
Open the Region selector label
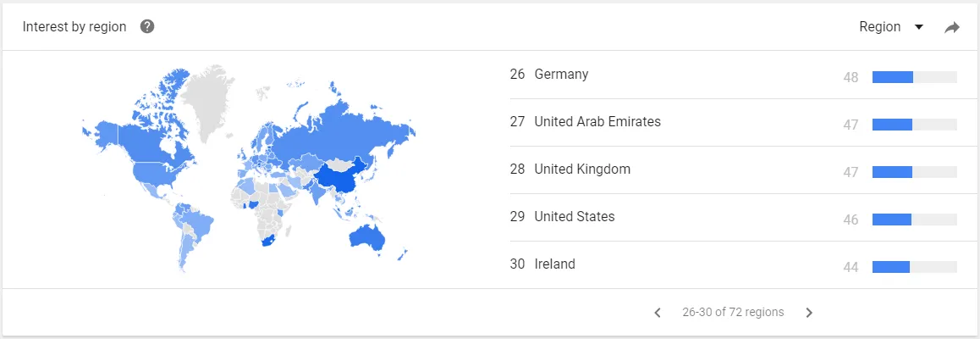(x=879, y=27)
